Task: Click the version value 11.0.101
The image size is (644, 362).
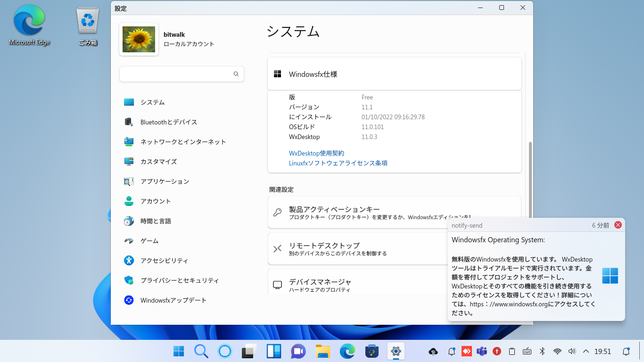Action: [x=372, y=127]
